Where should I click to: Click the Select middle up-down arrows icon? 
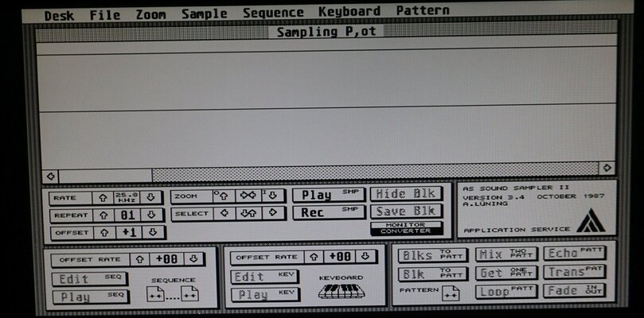point(248,213)
